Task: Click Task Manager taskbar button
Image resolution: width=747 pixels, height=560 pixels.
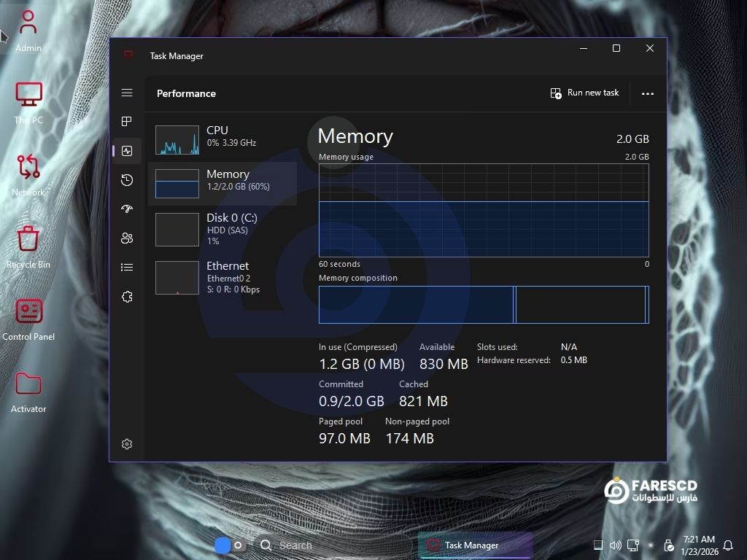Action: coord(474,545)
